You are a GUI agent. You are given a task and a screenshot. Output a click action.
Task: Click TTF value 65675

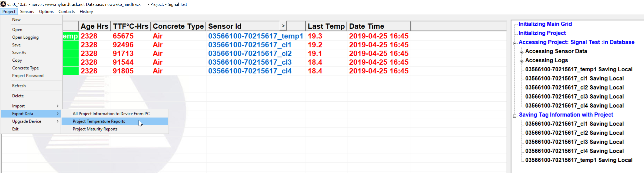[x=123, y=36]
